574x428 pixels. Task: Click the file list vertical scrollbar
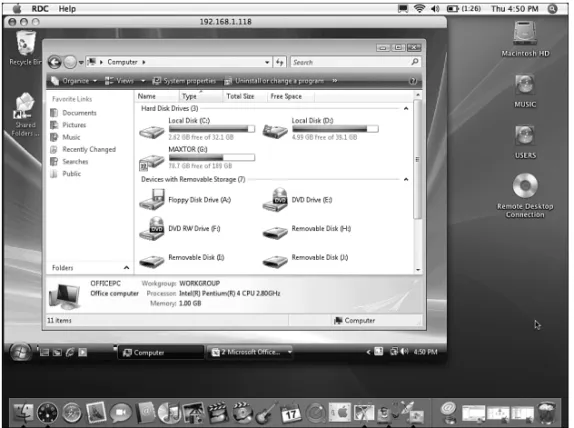(x=417, y=159)
